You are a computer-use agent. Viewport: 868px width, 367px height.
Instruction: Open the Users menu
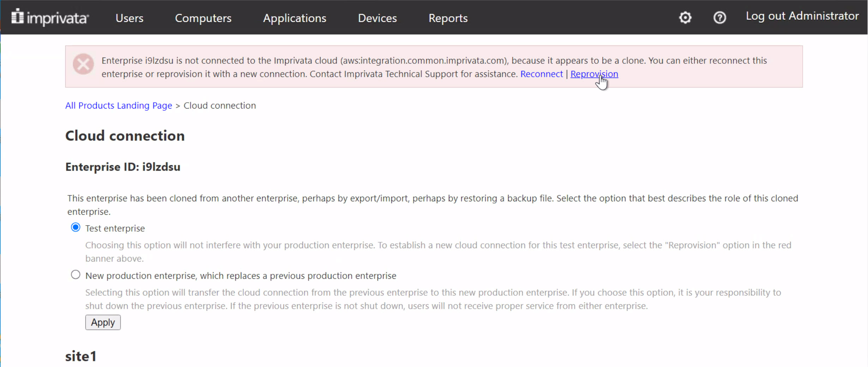[x=129, y=18]
